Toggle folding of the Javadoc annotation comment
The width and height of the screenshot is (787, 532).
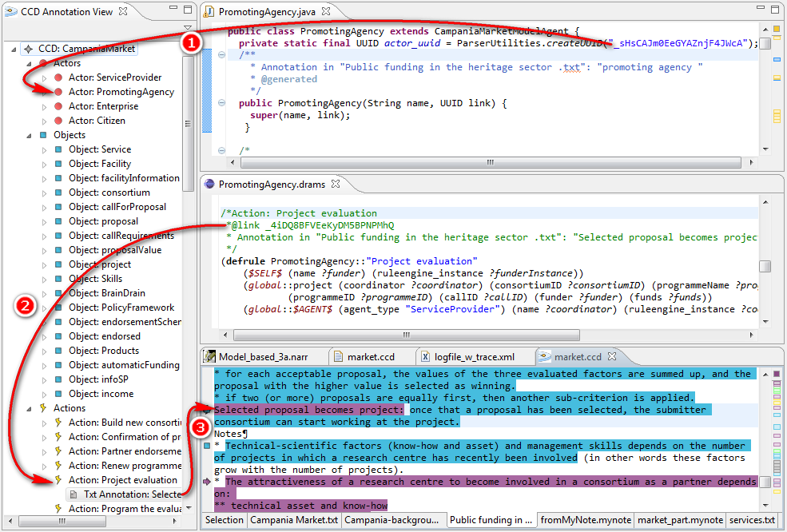point(221,54)
